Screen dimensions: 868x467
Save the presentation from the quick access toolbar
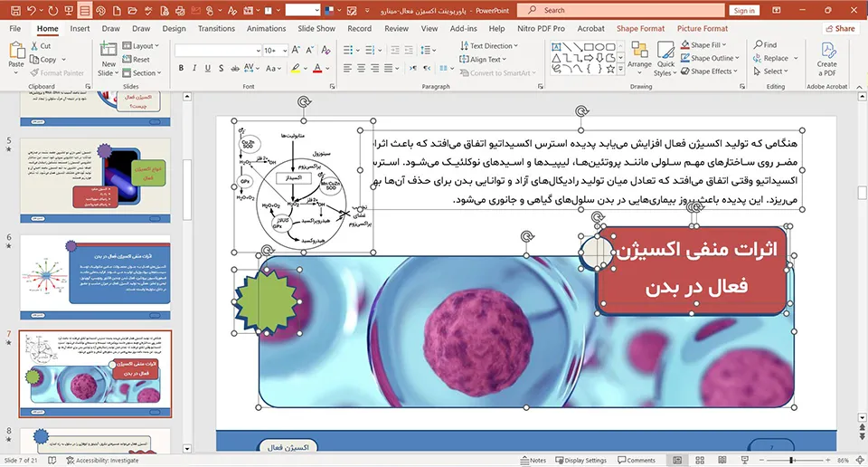pos(15,10)
